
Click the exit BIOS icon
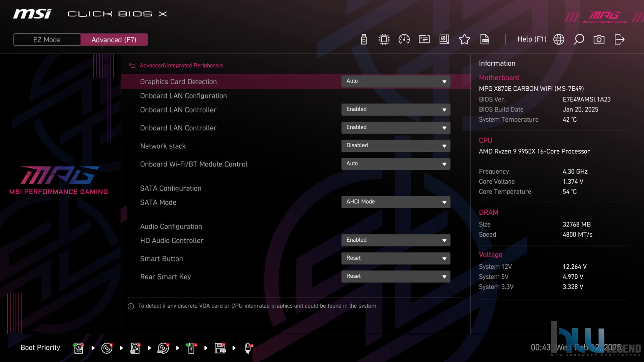[x=619, y=39]
